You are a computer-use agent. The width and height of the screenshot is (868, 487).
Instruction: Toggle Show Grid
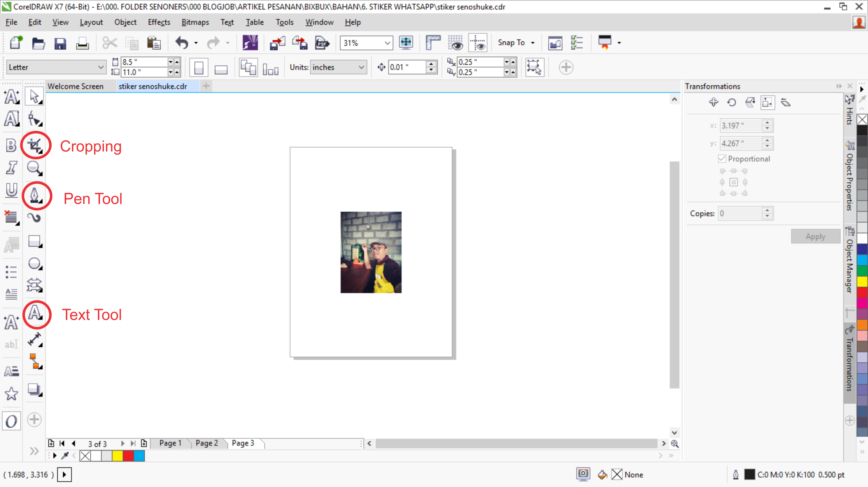(455, 43)
